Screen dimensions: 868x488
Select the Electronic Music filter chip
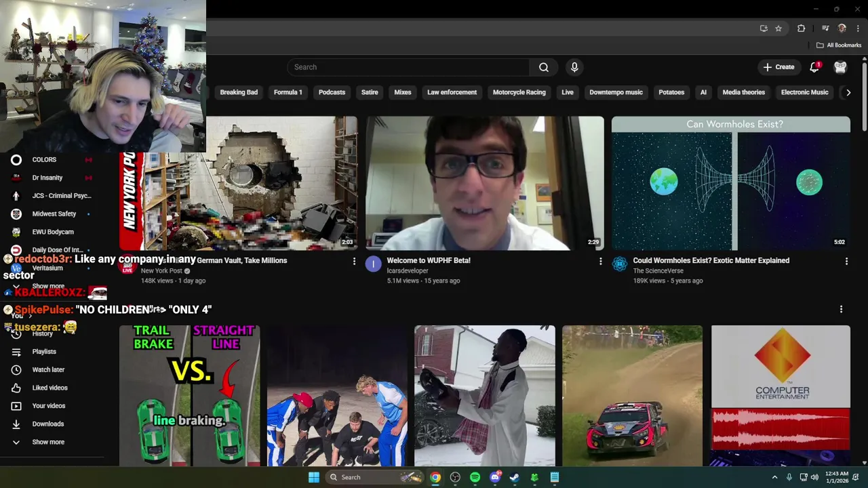[804, 92]
